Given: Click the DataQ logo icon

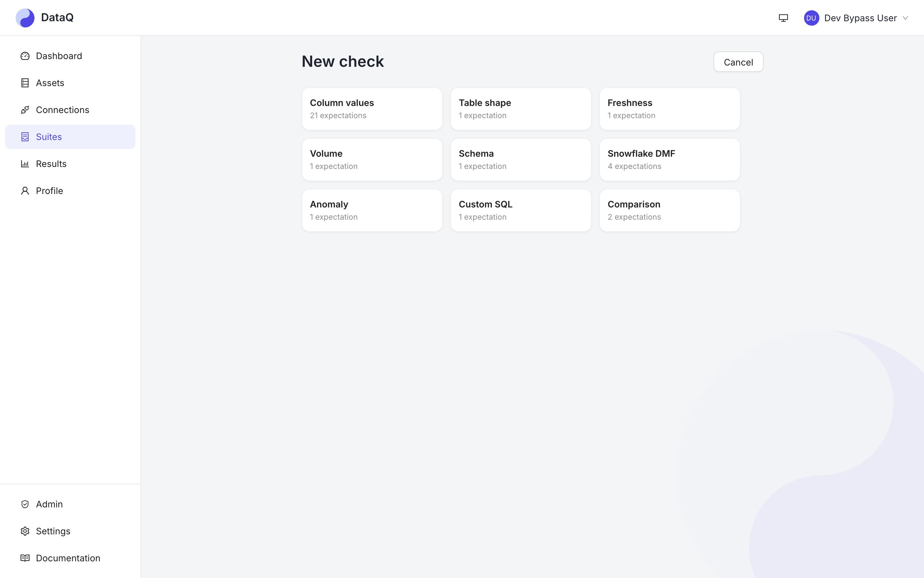Looking at the screenshot, I should tap(25, 18).
